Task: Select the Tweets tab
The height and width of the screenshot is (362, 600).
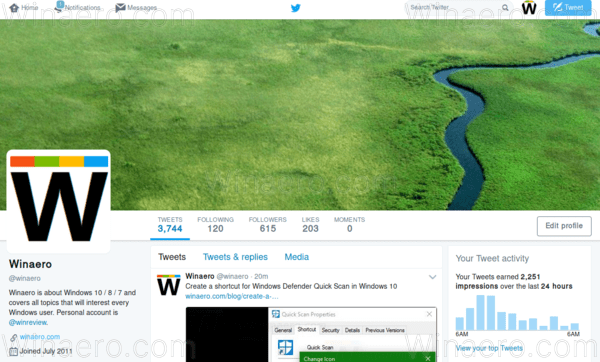Action: (x=172, y=257)
